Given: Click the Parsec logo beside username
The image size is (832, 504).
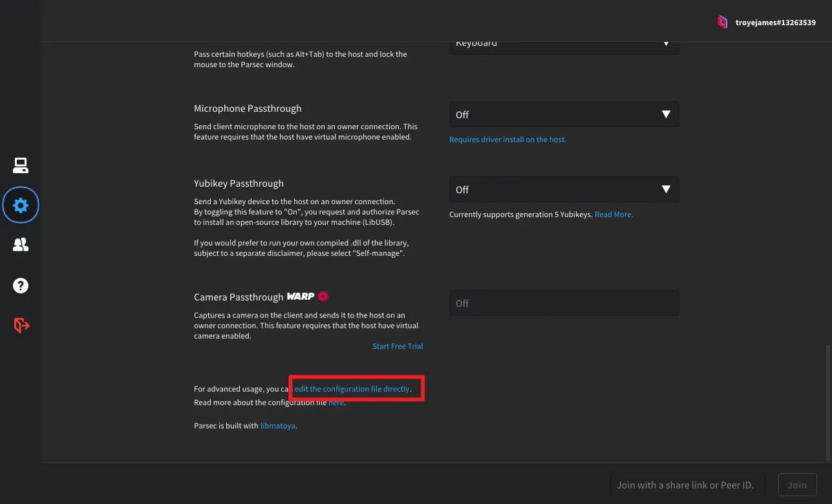Looking at the screenshot, I should [722, 22].
